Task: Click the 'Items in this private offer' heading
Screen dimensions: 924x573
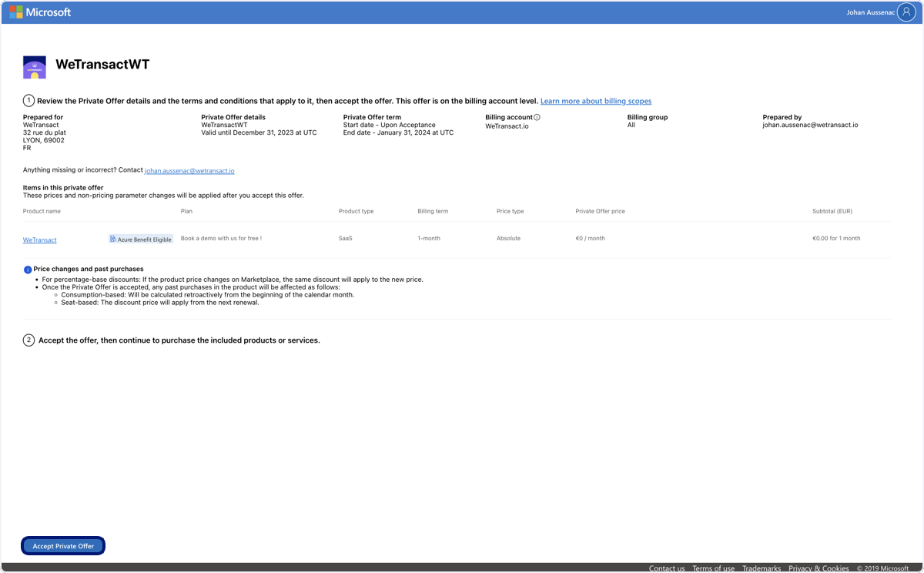Action: coord(63,187)
